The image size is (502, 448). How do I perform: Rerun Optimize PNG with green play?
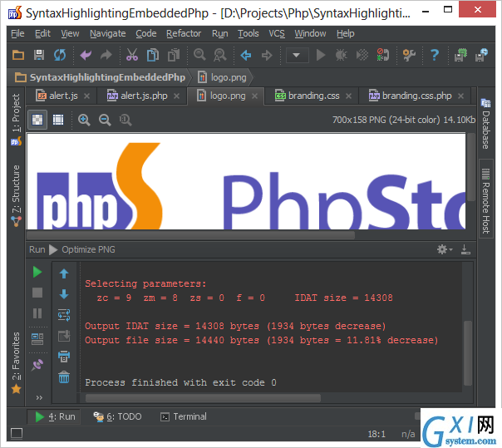37,272
